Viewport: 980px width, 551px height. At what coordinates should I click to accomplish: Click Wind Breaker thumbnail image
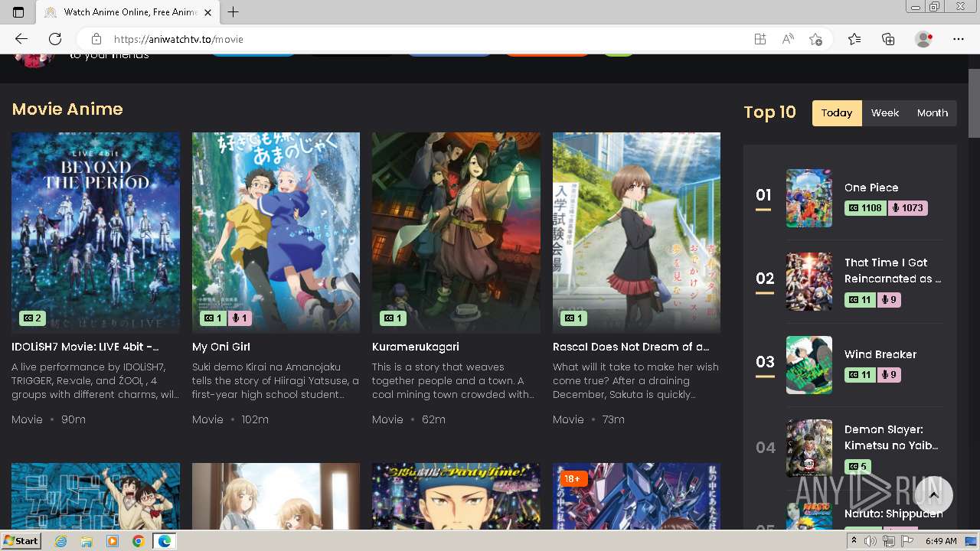point(809,365)
